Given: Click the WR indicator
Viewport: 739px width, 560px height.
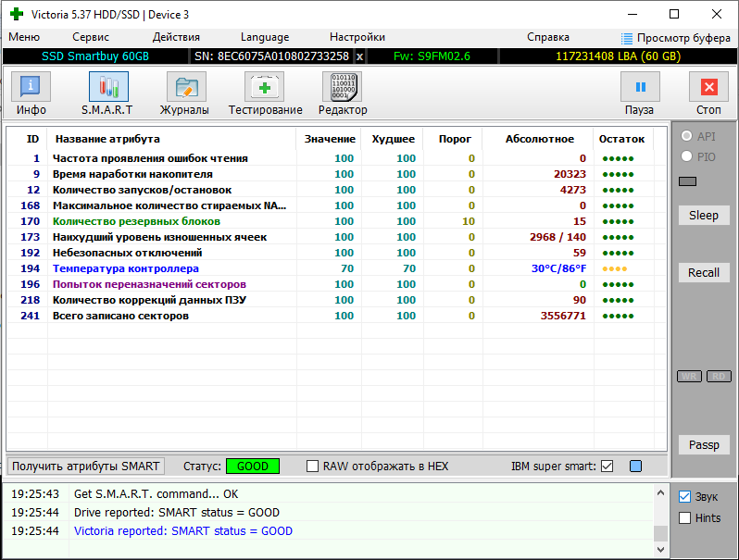Looking at the screenshot, I should click(x=689, y=377).
